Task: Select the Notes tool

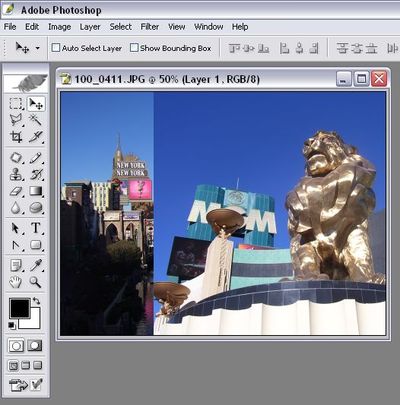Action: [x=16, y=266]
